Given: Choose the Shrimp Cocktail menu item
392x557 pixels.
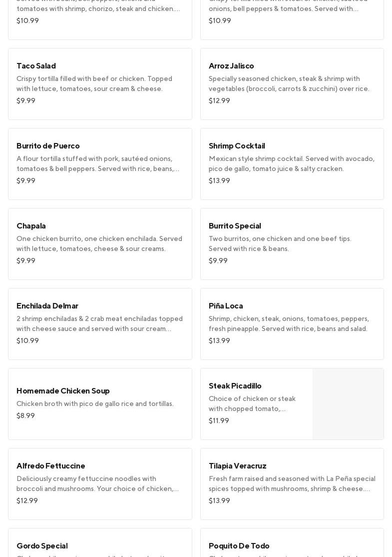Looking at the screenshot, I should (x=292, y=163).
